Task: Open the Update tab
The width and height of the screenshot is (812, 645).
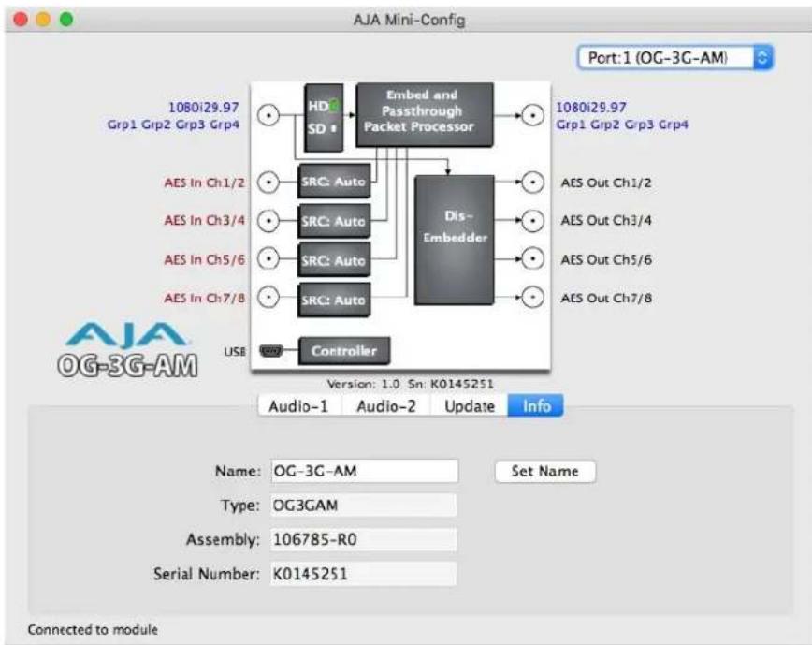Action: click(470, 405)
